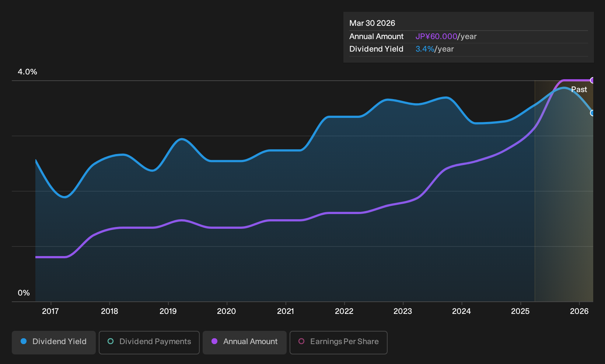Click the 2017 x-axis label
605x364 pixels.
click(50, 311)
